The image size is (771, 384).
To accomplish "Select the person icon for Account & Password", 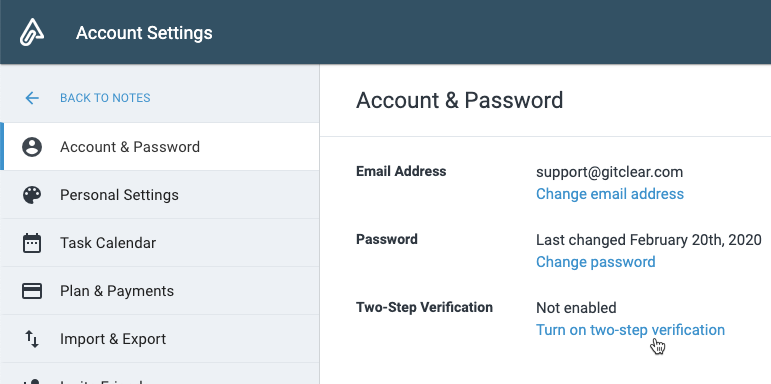I will point(32,147).
